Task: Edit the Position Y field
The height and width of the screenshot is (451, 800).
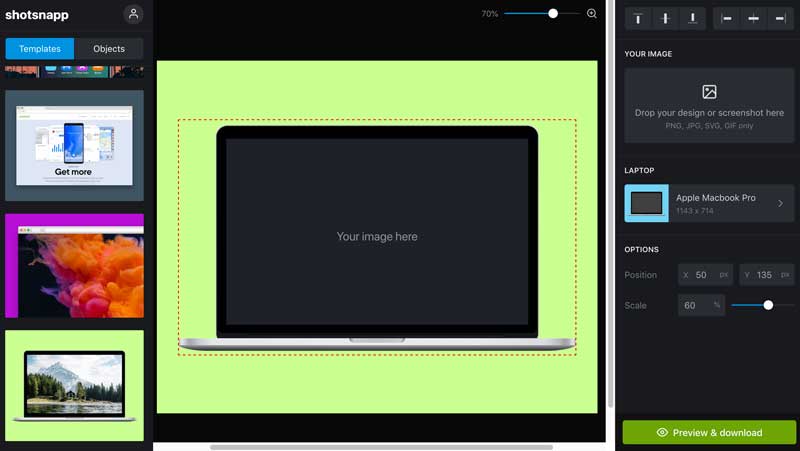Action: coord(766,275)
